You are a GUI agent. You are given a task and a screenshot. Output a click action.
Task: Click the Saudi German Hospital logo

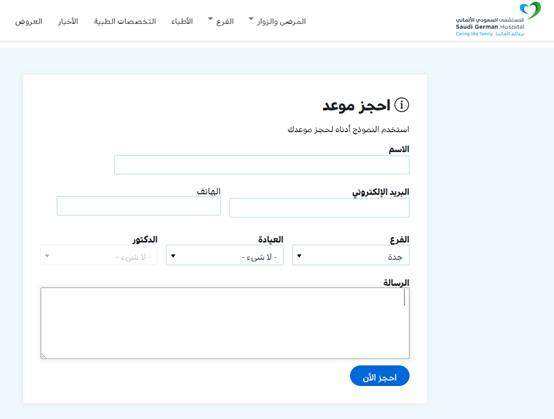[x=498, y=19]
